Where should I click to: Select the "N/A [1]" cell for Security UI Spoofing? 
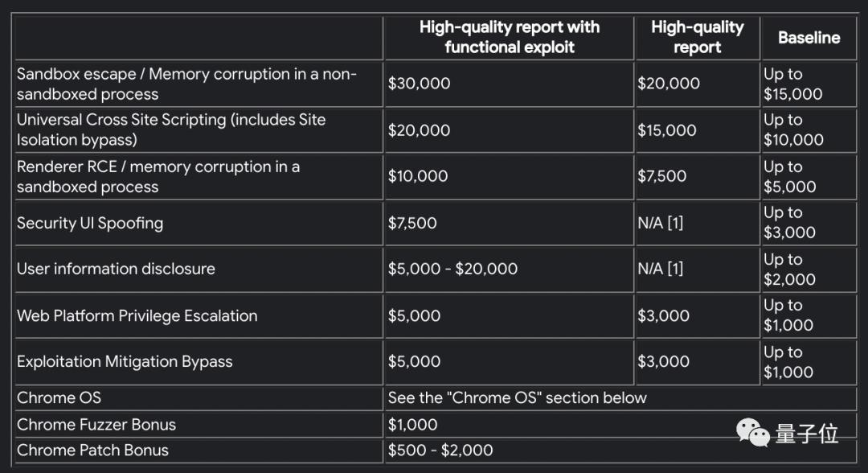[660, 223]
